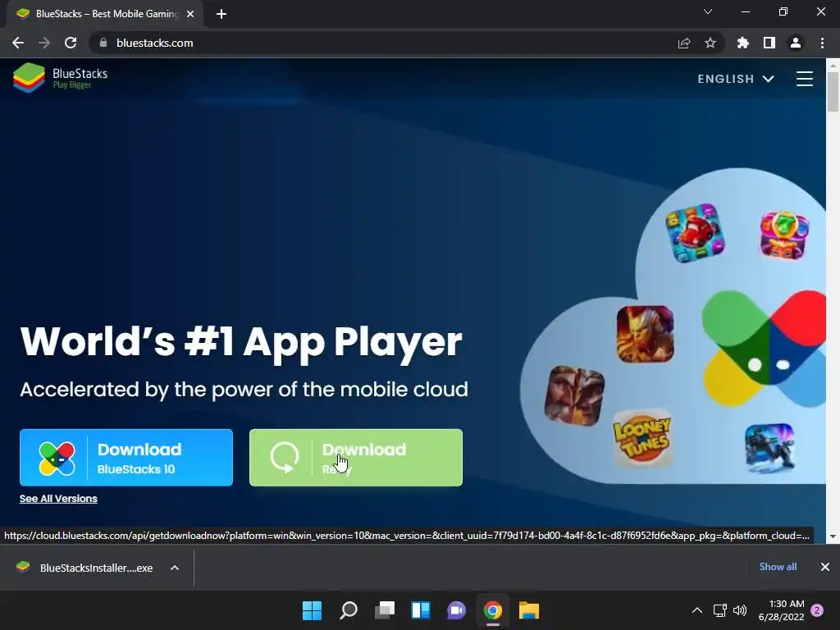Click the Download BlueStacks 10 button
Viewport: 840px width, 630px height.
(x=126, y=458)
